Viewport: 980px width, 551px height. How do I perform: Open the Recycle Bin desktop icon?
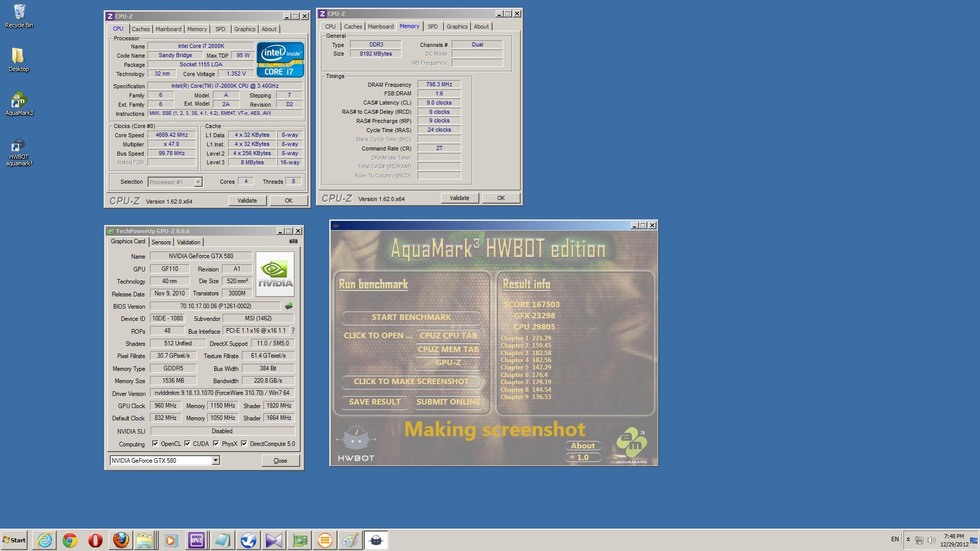coord(19,16)
